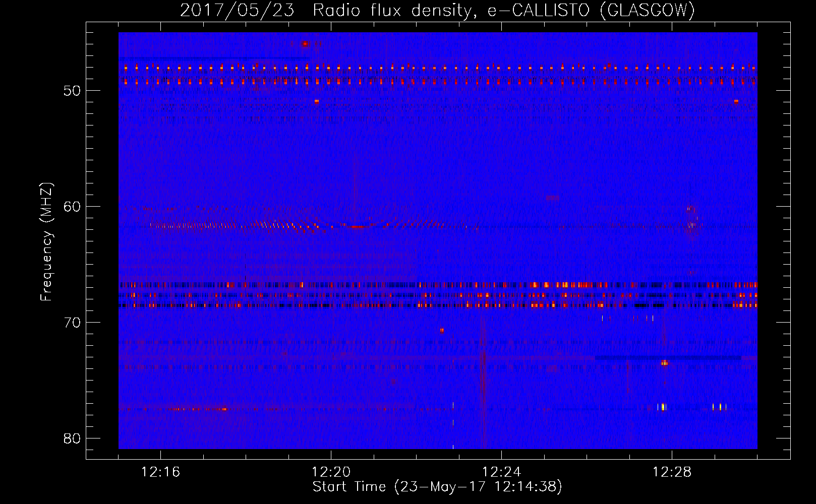
Task: Click the 12:16 time tick label
Action: point(160,472)
